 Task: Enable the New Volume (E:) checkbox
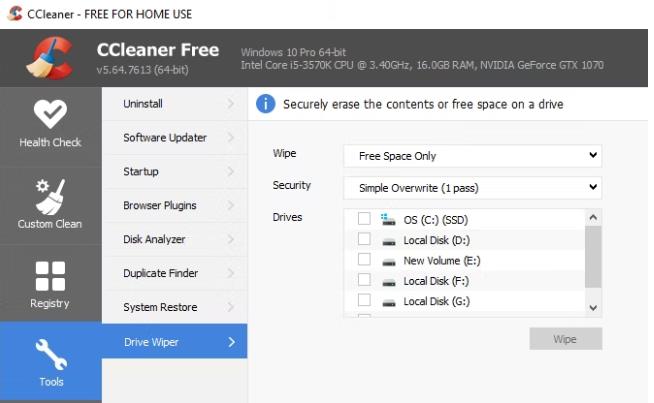tap(364, 261)
